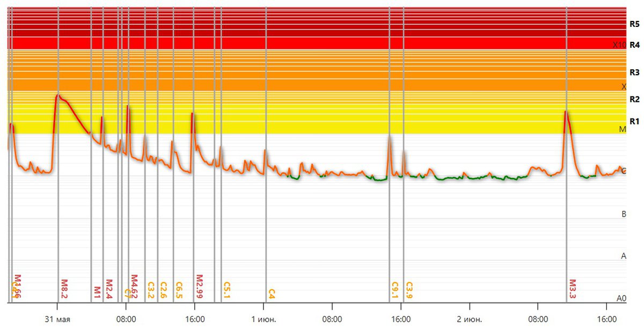Select the R2 level label
This screenshot has height=331, width=644.
coord(634,99)
